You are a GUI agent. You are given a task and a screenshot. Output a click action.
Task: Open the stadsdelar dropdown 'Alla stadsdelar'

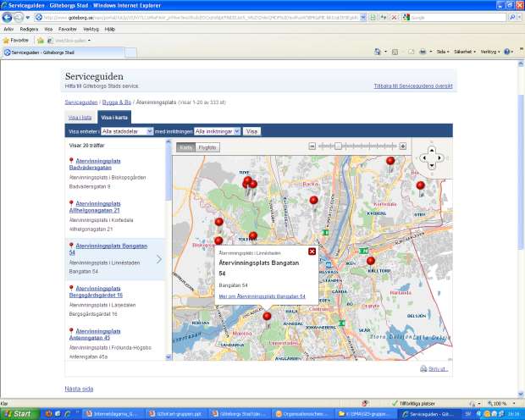pyautogui.click(x=127, y=131)
